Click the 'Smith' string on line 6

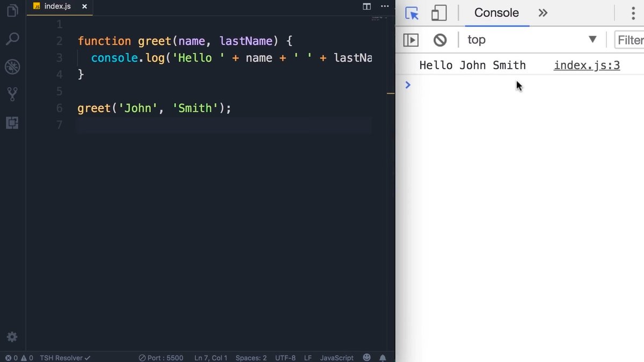click(x=195, y=108)
